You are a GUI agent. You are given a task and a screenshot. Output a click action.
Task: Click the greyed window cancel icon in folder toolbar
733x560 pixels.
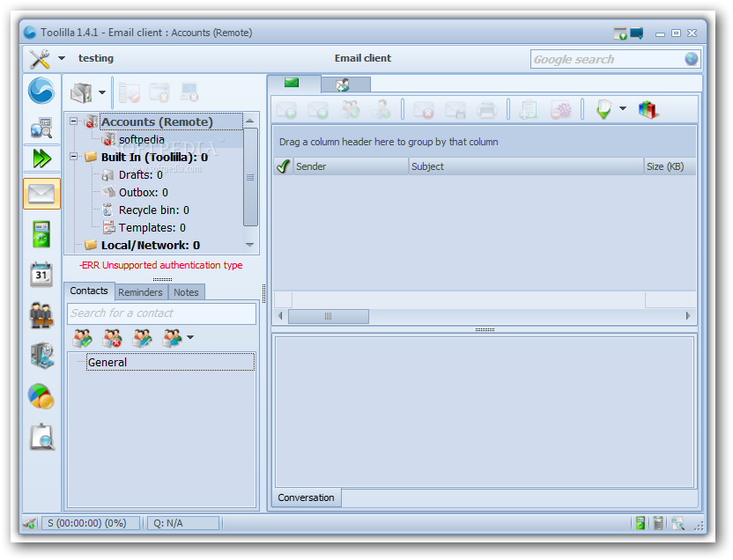click(159, 92)
